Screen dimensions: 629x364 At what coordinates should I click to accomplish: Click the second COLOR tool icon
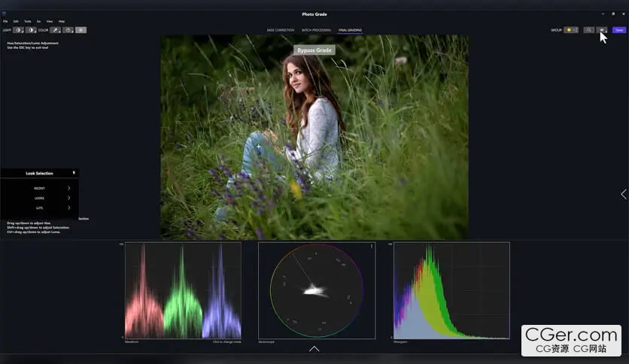point(68,30)
